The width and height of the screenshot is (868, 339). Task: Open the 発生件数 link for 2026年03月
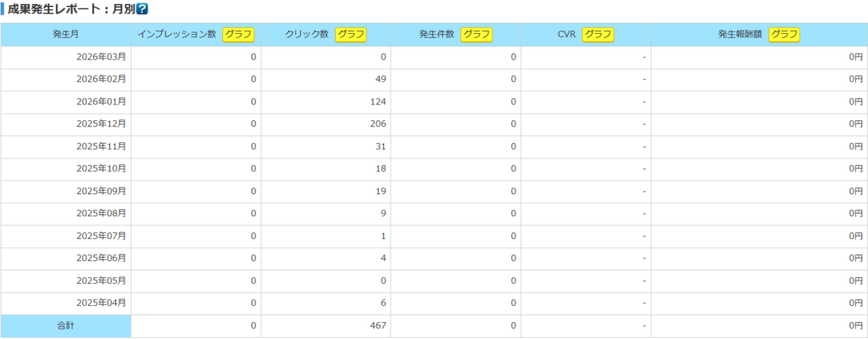coord(514,57)
